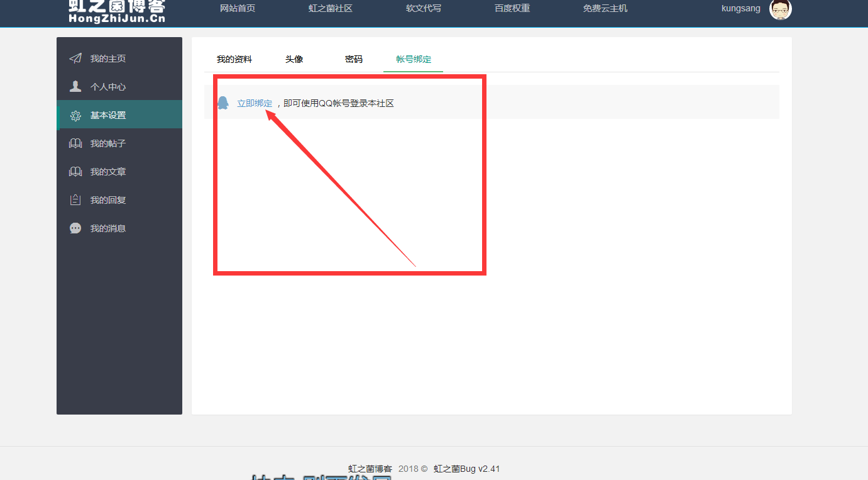Viewport: 868px width, 480px height.
Task: Click the clipboard icon for 我的回复
Action: tap(75, 200)
